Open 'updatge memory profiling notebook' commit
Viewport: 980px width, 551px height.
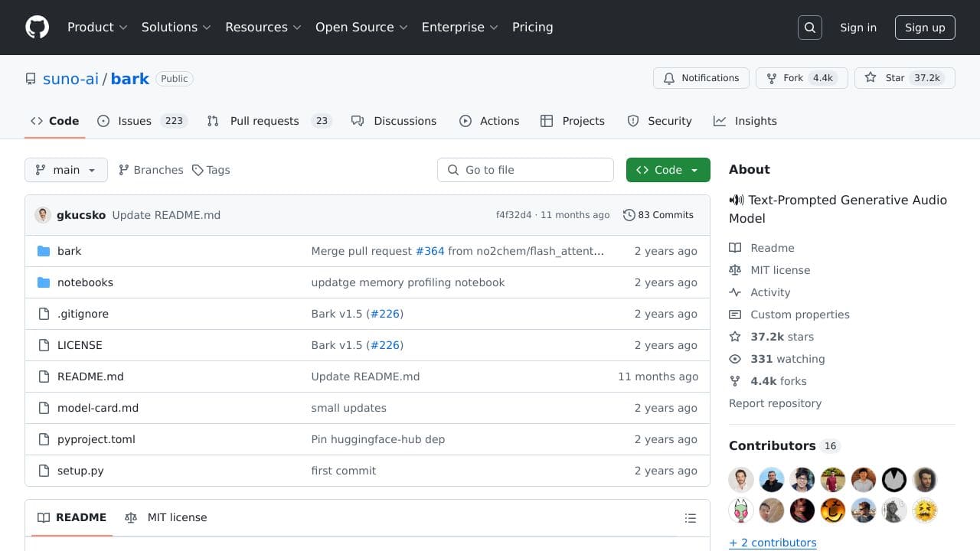click(408, 282)
